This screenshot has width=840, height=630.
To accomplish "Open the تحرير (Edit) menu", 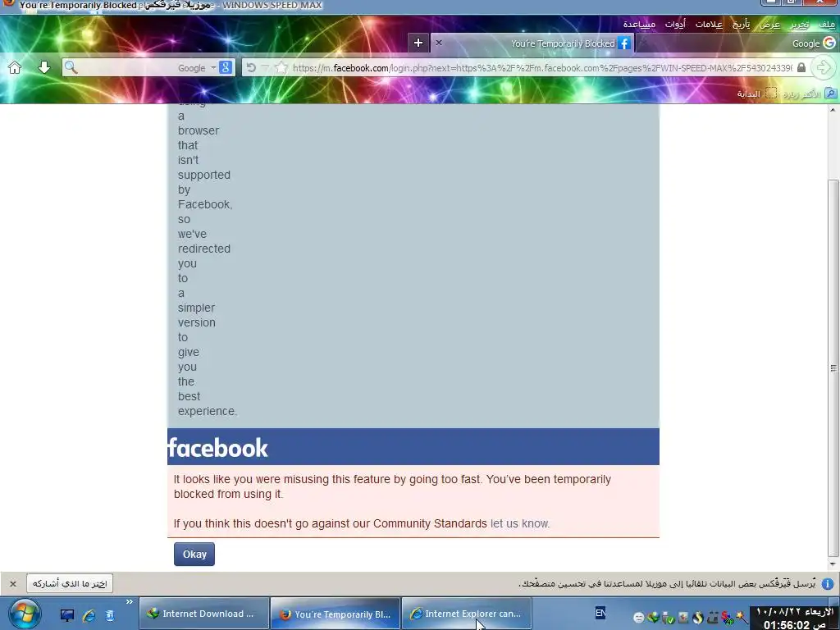I will point(799,24).
